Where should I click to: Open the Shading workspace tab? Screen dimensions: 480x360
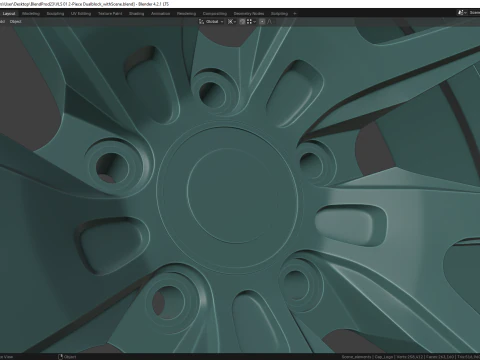point(137,14)
